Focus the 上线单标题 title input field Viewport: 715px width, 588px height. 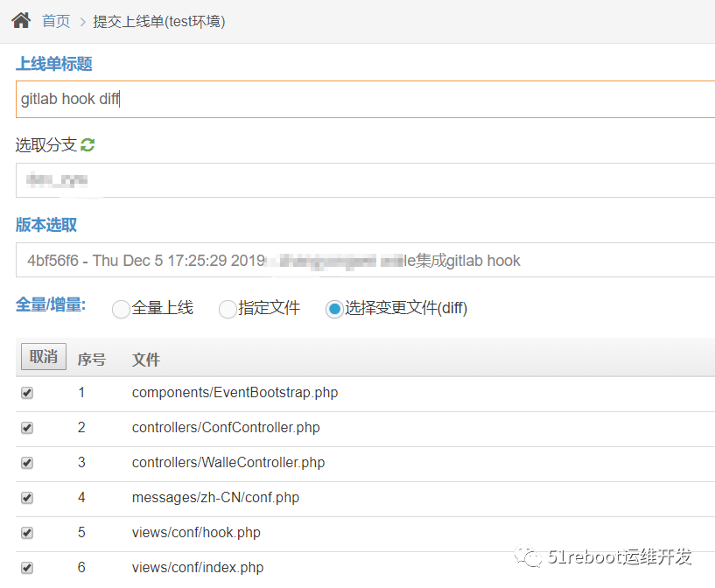click(350, 99)
